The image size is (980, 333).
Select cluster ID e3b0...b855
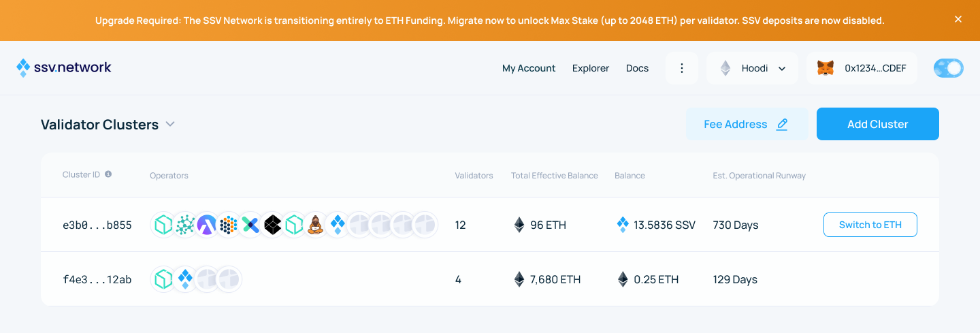click(97, 225)
